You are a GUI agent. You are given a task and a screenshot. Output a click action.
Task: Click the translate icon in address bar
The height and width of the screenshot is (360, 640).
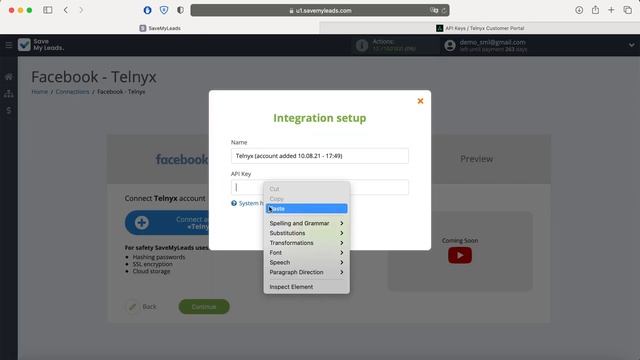pyautogui.click(x=434, y=11)
